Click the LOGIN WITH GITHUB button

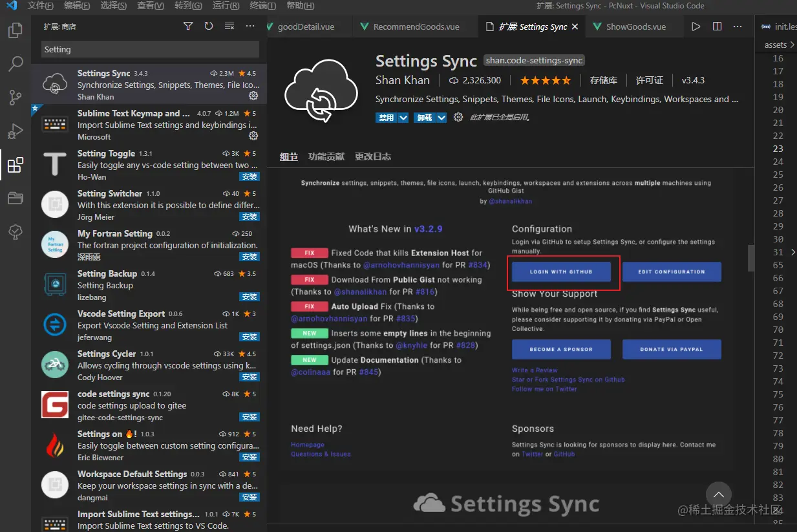pyautogui.click(x=561, y=272)
